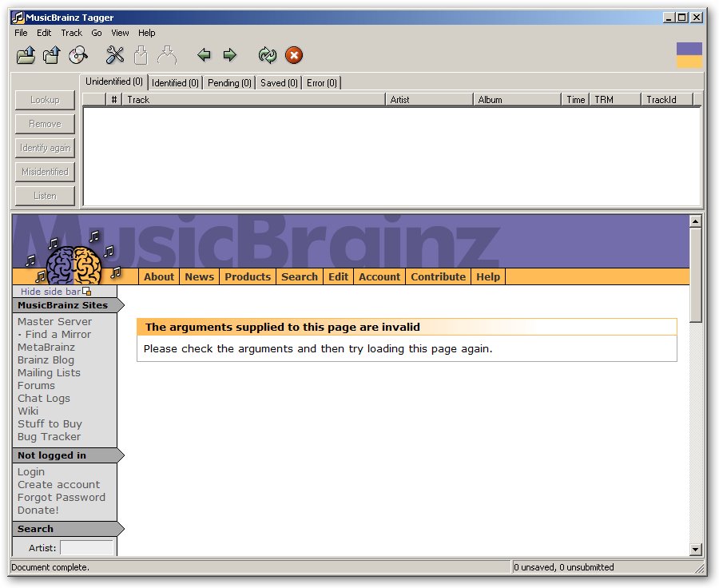Click the second folder icon to add directory
This screenshot has height=588, width=719.
pos(52,55)
